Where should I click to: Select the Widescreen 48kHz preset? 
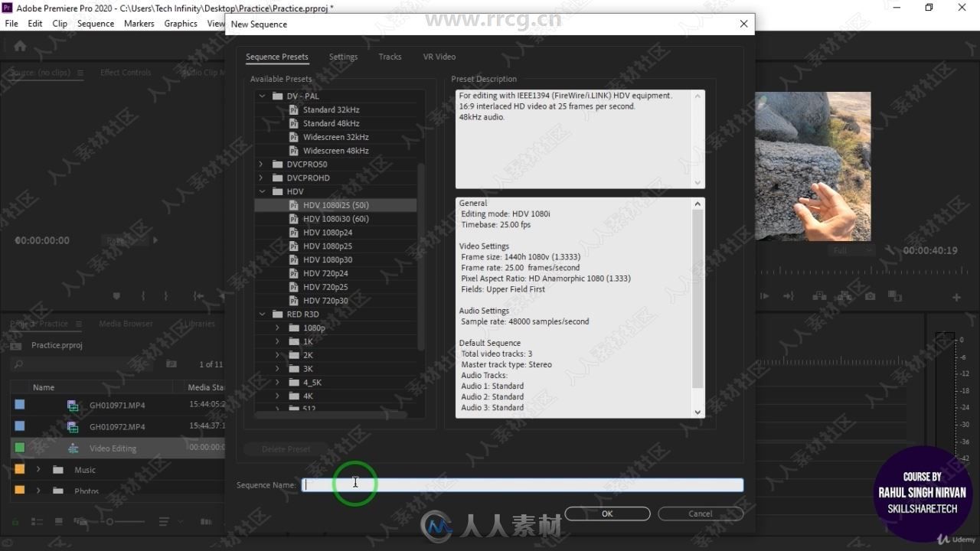[x=335, y=151]
